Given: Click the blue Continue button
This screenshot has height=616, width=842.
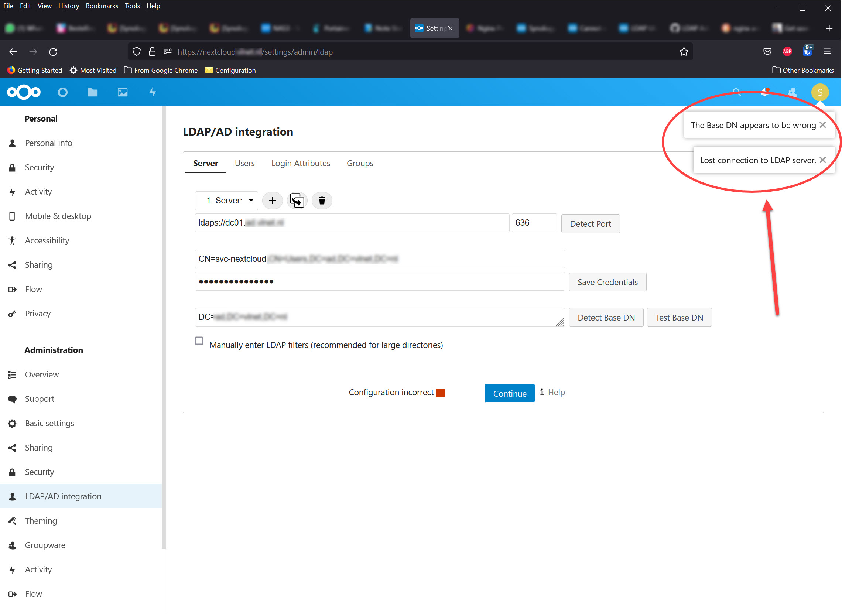Looking at the screenshot, I should pyautogui.click(x=509, y=393).
